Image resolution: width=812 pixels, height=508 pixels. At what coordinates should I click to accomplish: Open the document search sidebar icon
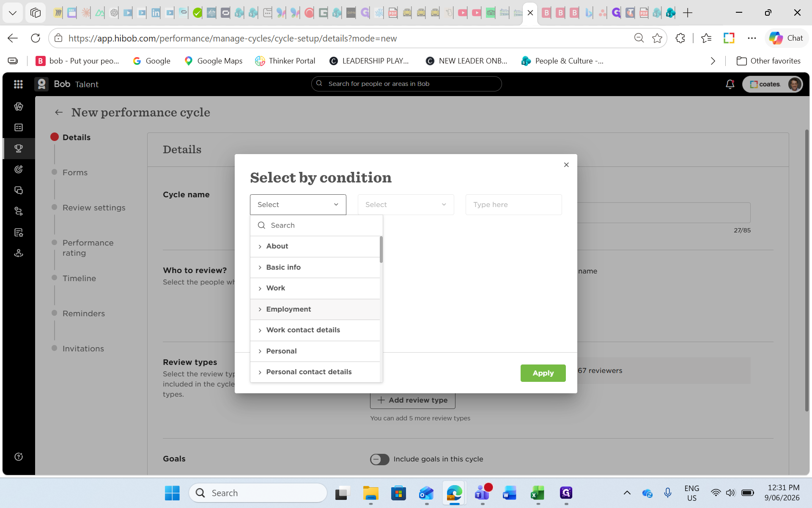pyautogui.click(x=19, y=232)
